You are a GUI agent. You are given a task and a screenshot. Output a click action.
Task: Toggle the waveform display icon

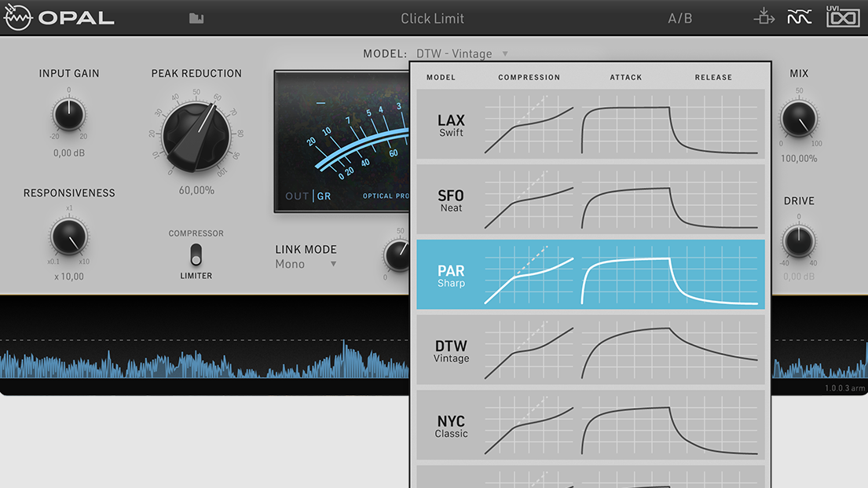[800, 17]
